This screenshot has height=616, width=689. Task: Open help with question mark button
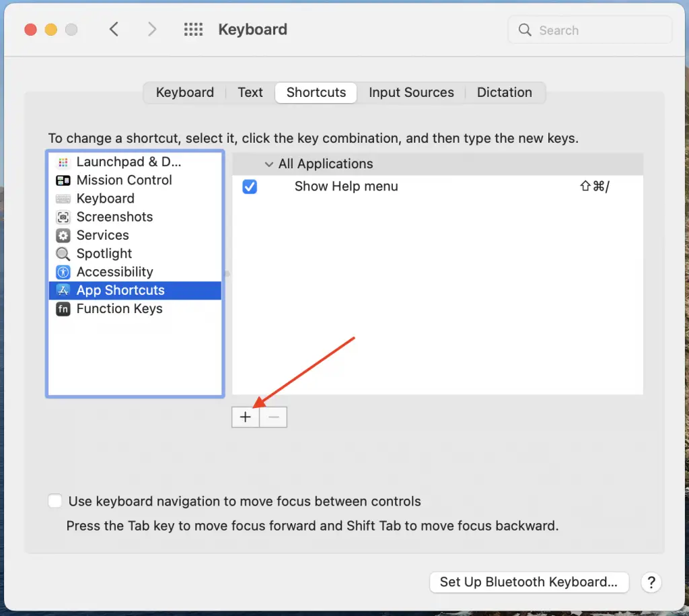pos(651,582)
